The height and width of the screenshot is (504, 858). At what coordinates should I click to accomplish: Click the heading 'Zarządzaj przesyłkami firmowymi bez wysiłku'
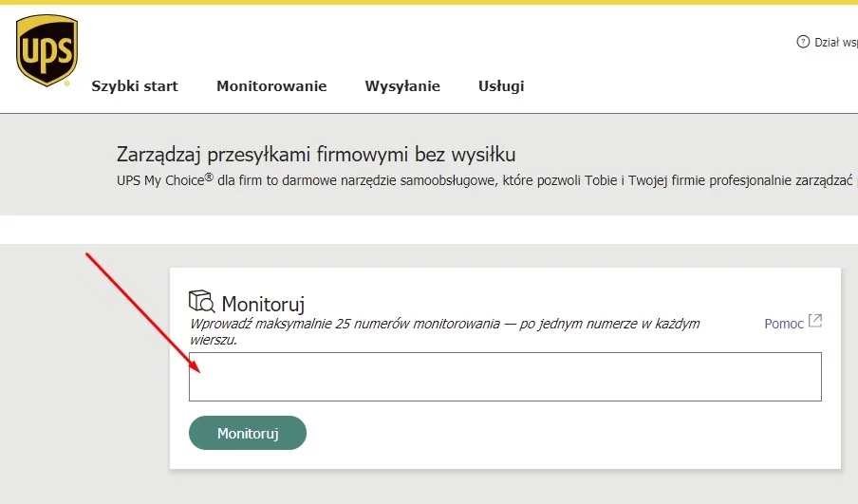[x=316, y=155]
